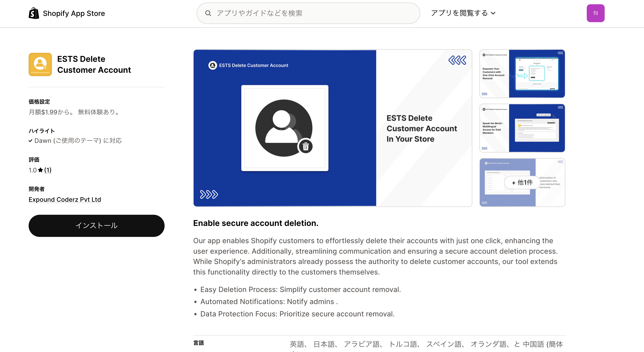Screen dimensions: 644x352
Task: Click the search magnifier icon
Action: click(x=208, y=13)
